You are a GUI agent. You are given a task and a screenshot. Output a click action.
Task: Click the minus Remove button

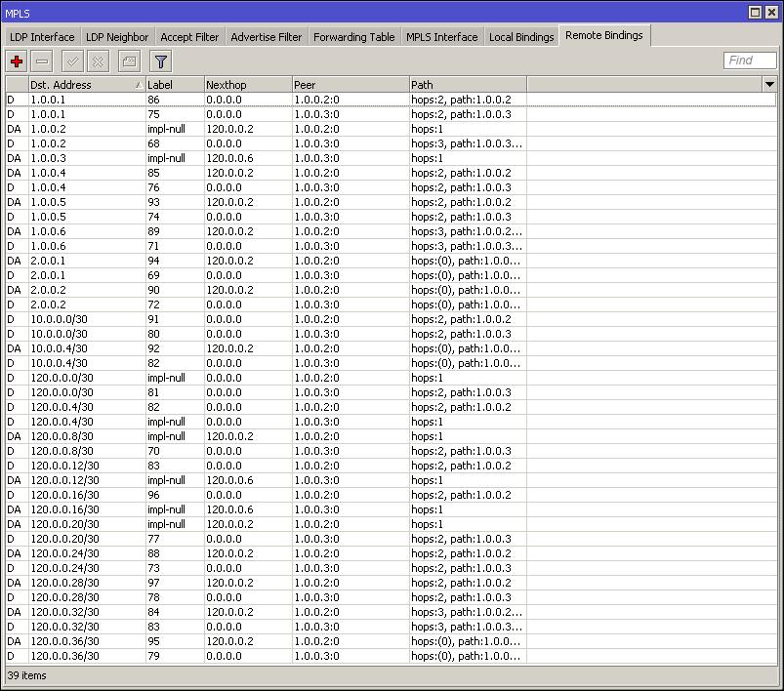[42, 61]
